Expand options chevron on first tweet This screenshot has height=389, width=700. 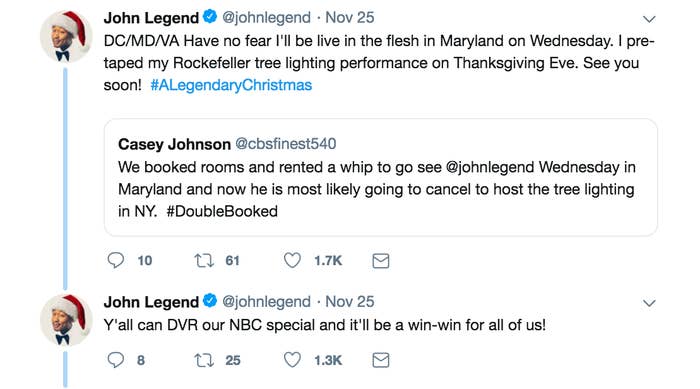pyautogui.click(x=649, y=19)
